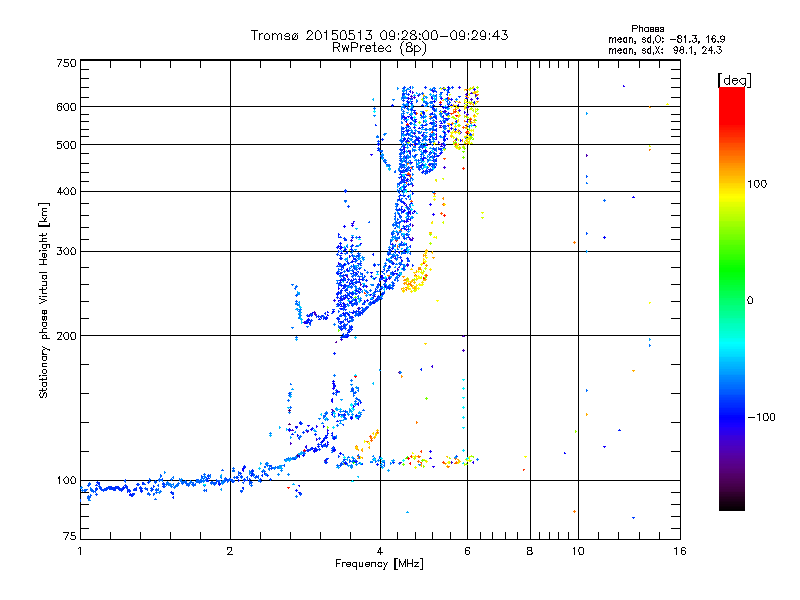This screenshot has height=600, width=800.
Task: Click the 'Phases' header label
Action: (647, 29)
